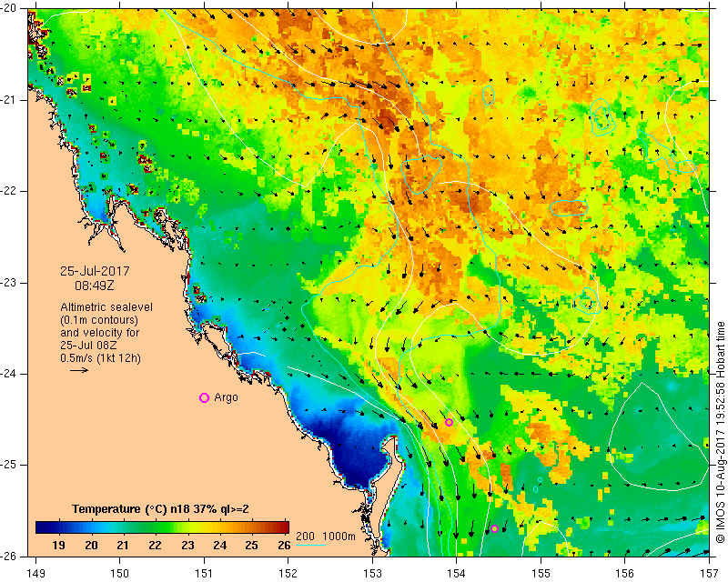Image resolution: width=728 pixels, height=582 pixels.
Task: Click the color bar value 22
Action: tap(155, 545)
